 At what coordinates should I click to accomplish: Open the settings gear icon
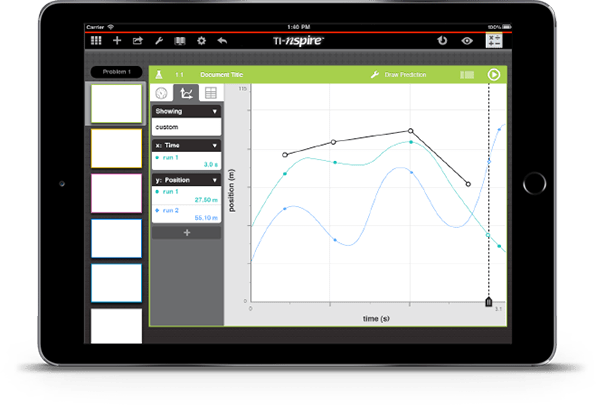[x=201, y=41]
